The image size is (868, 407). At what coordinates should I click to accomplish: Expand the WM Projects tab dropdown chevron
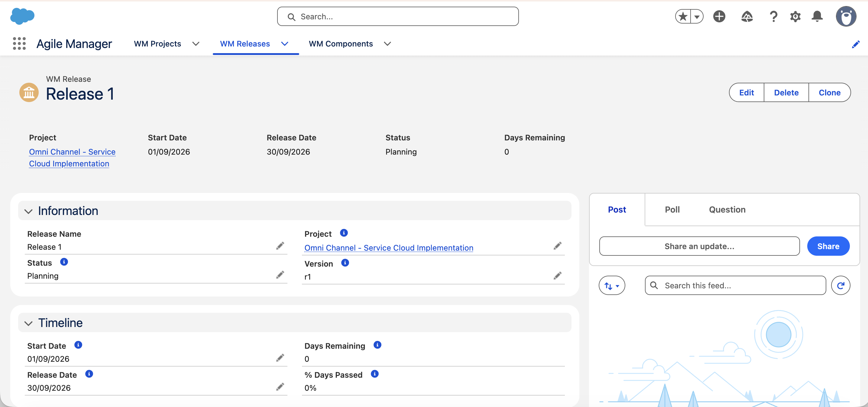coord(196,44)
